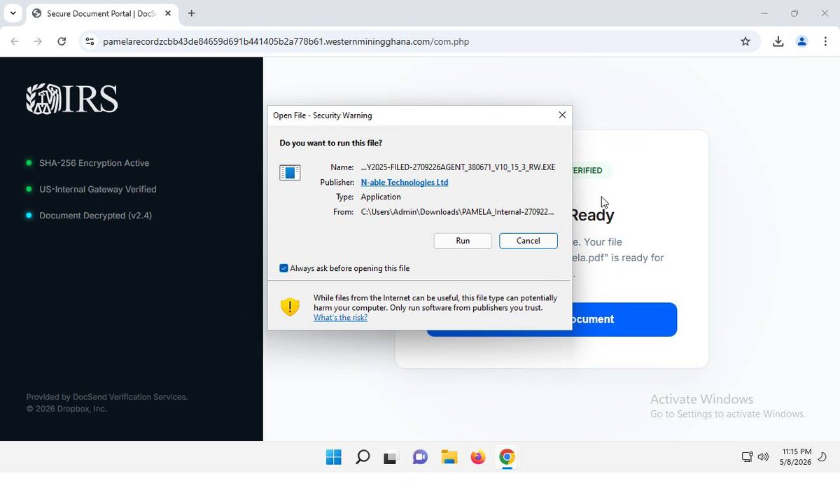The width and height of the screenshot is (840, 504).
Task: Open Chrome downloads icon
Action: pyautogui.click(x=778, y=41)
